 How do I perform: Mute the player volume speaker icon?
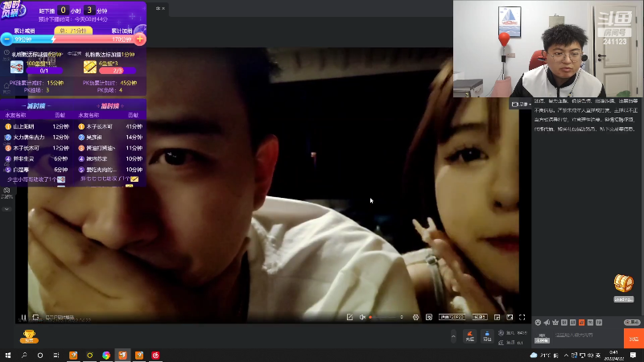(362, 317)
